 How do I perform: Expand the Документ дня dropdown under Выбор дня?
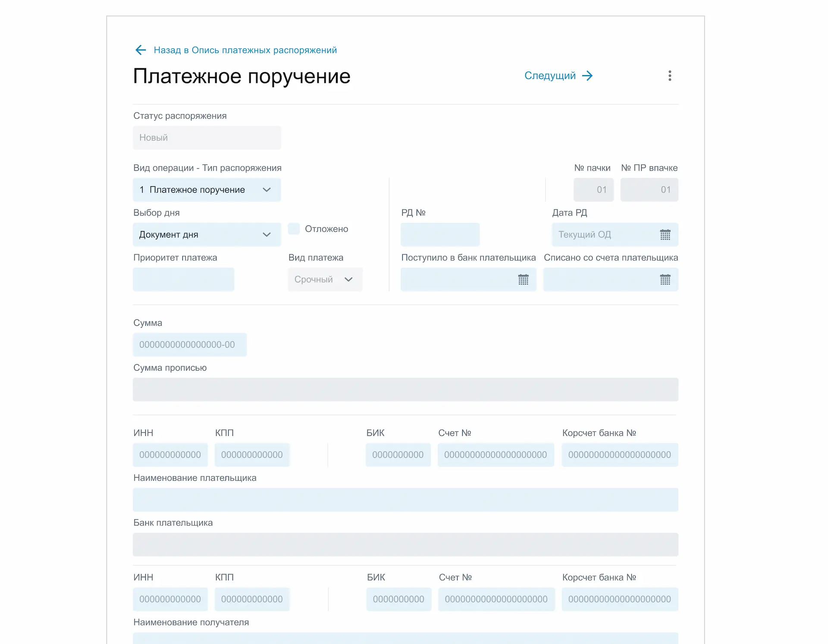click(x=207, y=234)
